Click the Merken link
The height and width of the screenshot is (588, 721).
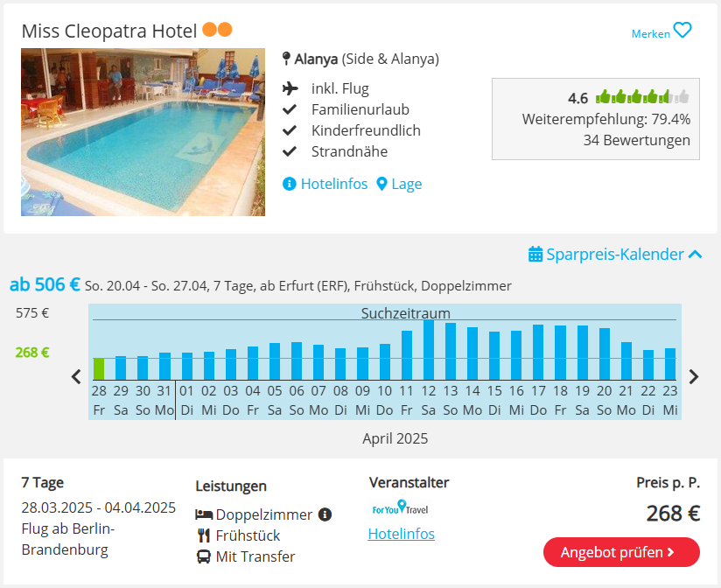[x=651, y=33]
